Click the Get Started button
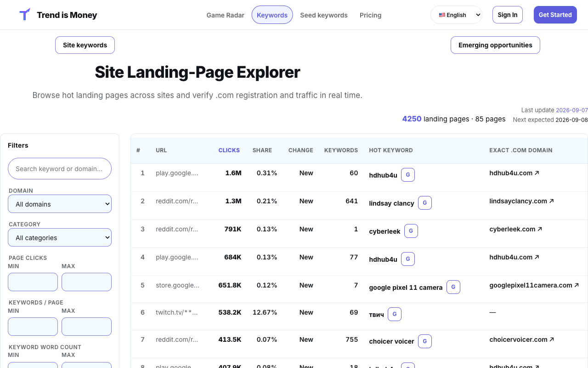The width and height of the screenshot is (588, 368). click(x=555, y=15)
